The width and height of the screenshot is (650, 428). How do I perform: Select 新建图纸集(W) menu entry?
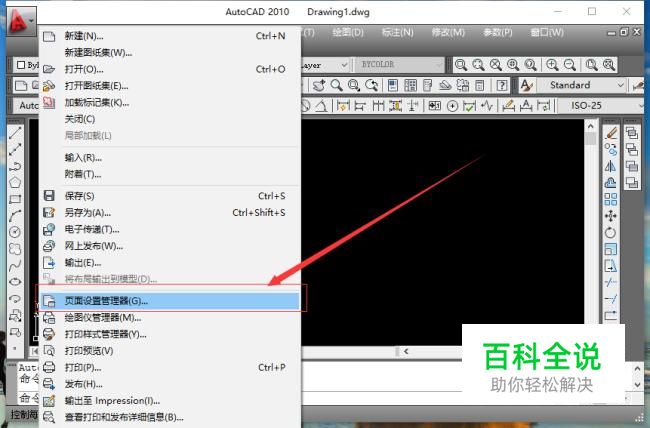point(170,53)
